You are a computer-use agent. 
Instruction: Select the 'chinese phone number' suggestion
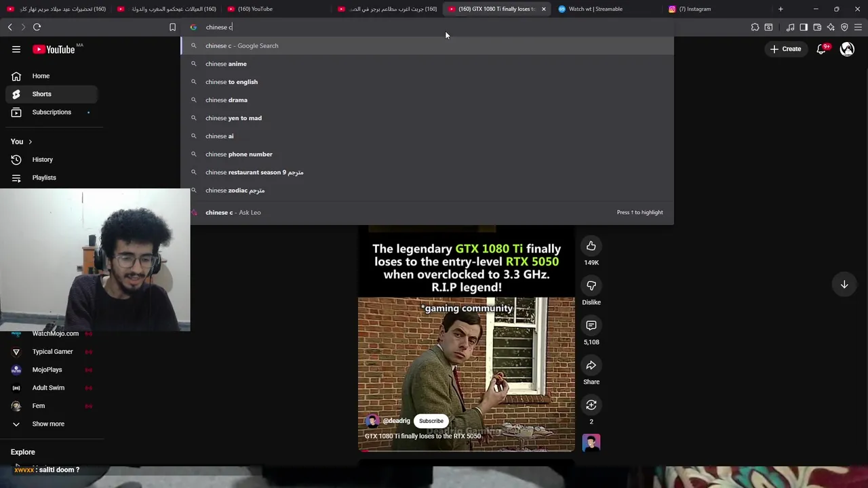[x=427, y=154]
